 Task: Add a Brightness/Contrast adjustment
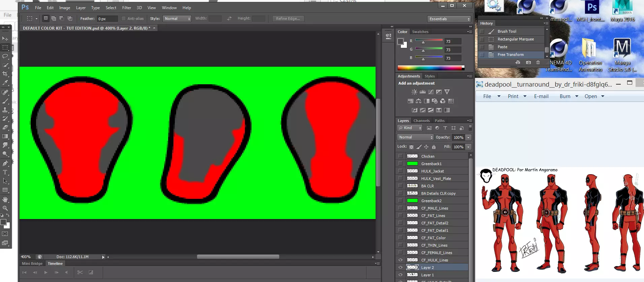414,92
